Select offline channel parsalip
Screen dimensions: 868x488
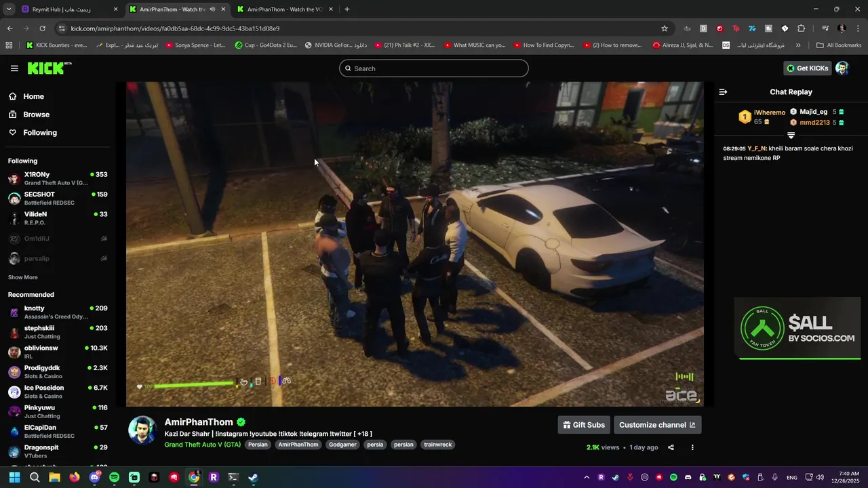(x=58, y=258)
